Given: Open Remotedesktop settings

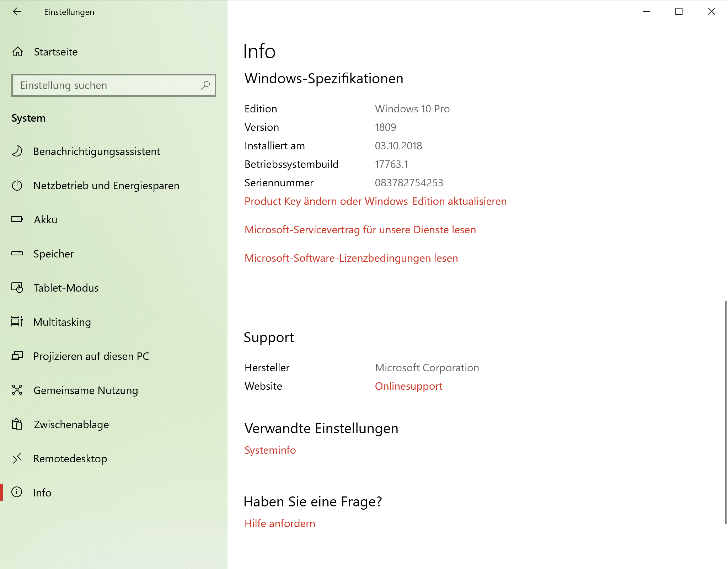Looking at the screenshot, I should (114, 458).
